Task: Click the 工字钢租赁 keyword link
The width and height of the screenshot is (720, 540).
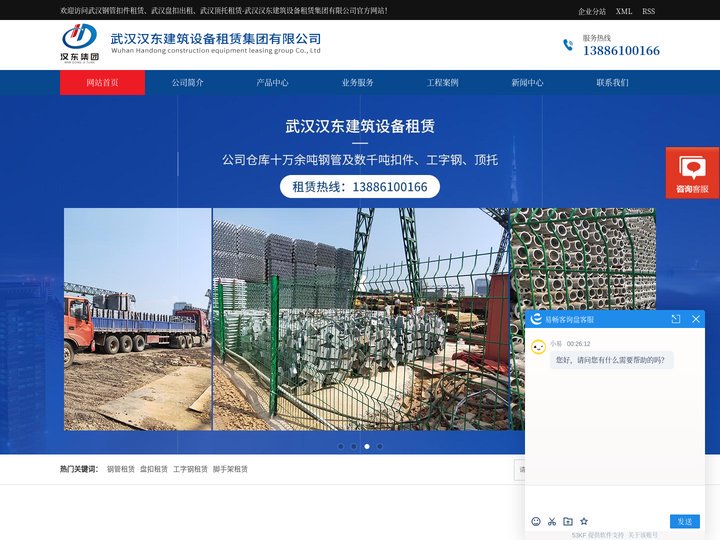Action: pyautogui.click(x=190, y=469)
